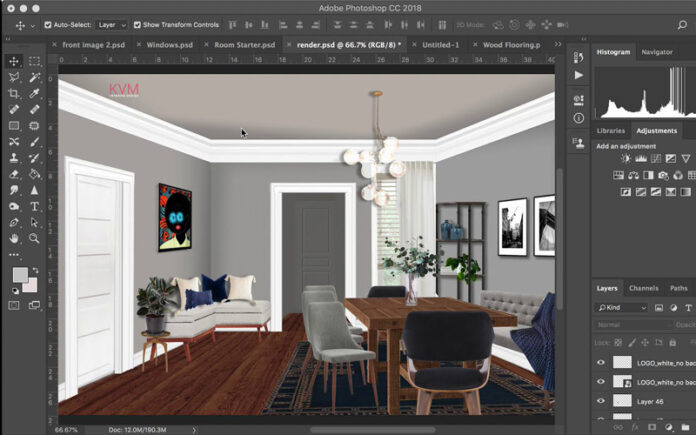Expand the hidden document tabs list
The width and height of the screenshot is (696, 435).
click(558, 44)
